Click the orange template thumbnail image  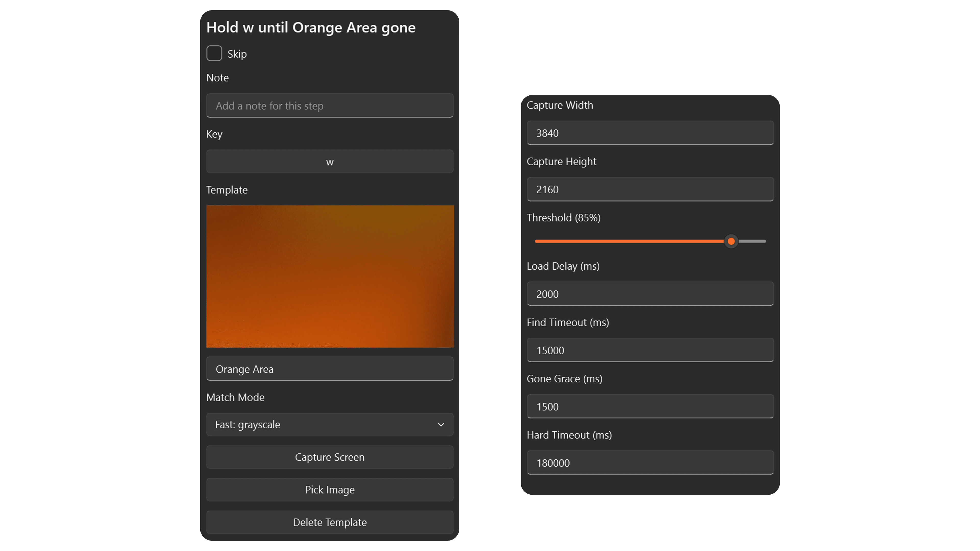[x=330, y=277]
